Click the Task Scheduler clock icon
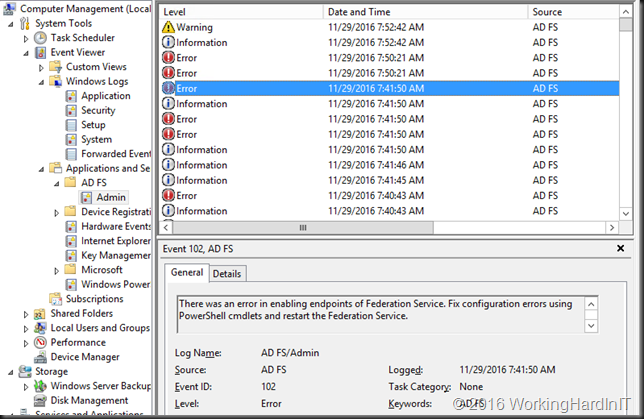The image size is (644, 419). coord(40,38)
